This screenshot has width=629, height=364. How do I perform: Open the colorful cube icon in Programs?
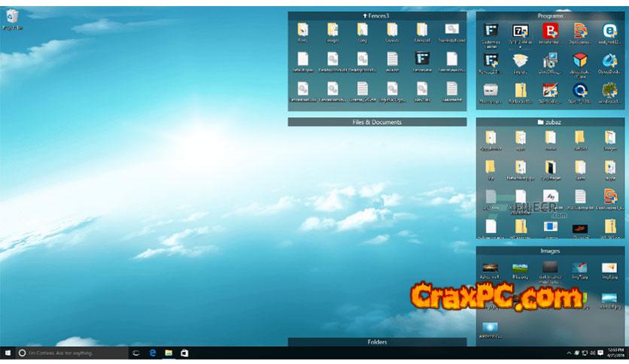pos(579,60)
